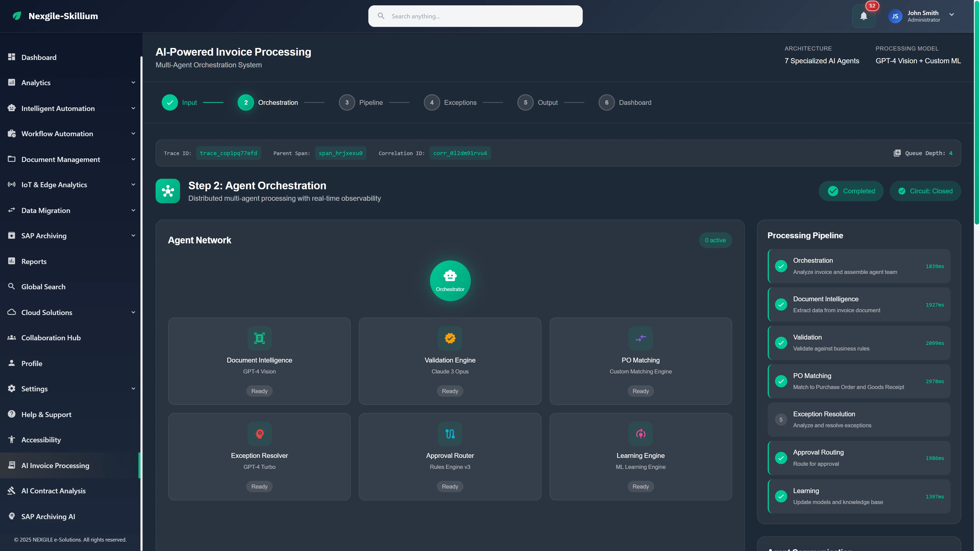Click the Completed status badge
980x551 pixels.
pyautogui.click(x=851, y=191)
